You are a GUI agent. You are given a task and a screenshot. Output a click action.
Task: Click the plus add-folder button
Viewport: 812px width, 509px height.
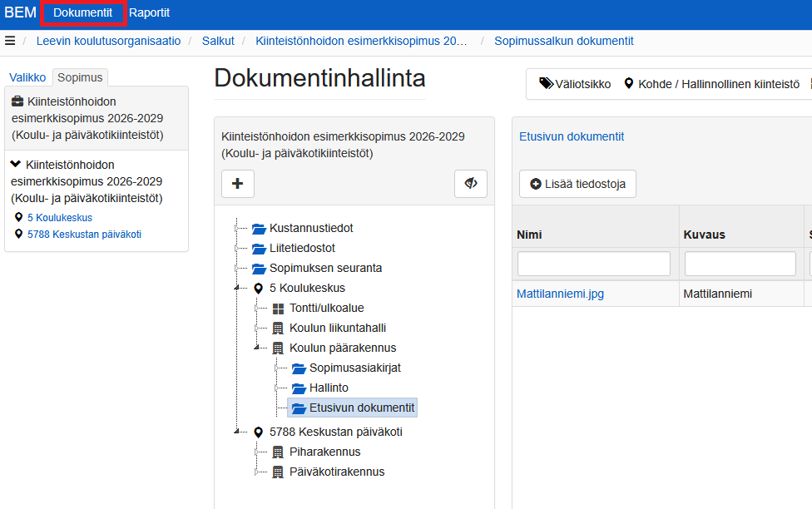(238, 184)
